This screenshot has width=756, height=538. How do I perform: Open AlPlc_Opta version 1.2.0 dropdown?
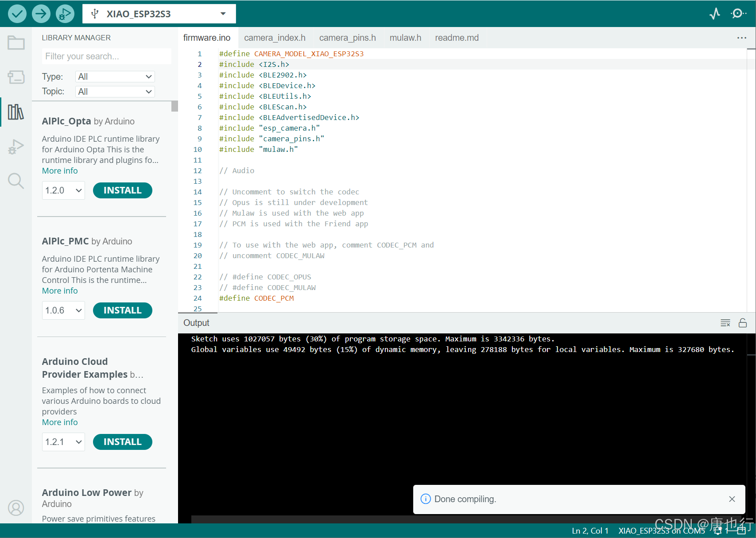(63, 190)
